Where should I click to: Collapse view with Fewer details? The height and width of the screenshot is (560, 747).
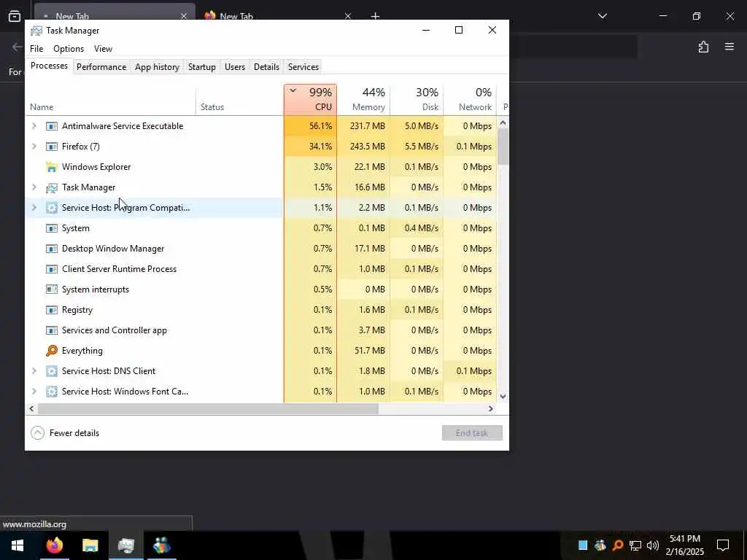tap(65, 433)
